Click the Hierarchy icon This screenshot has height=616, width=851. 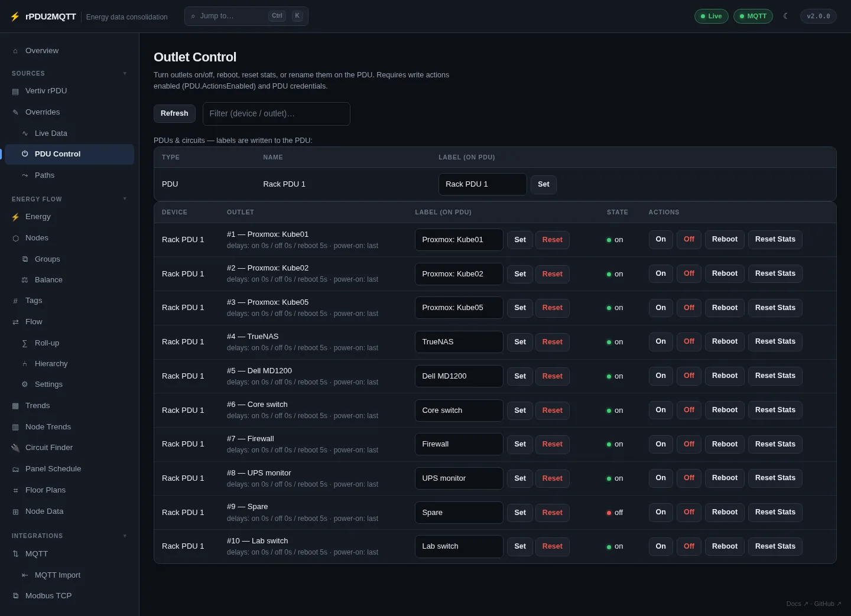click(25, 364)
